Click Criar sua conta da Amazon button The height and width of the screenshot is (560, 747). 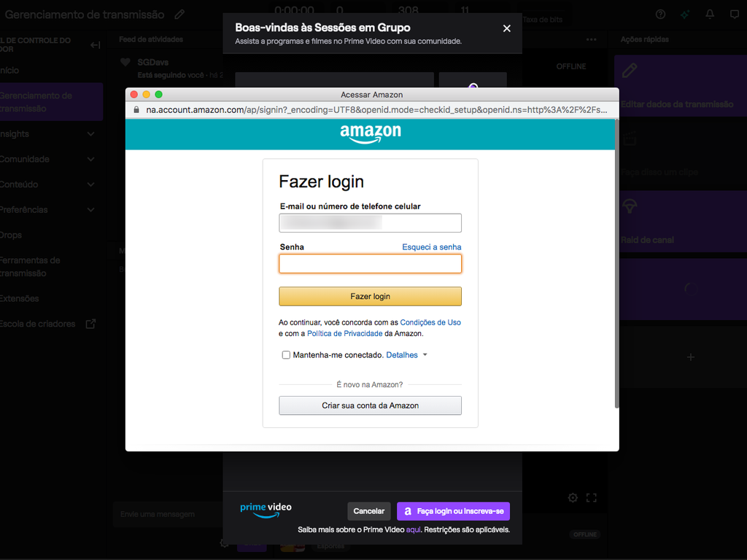point(370,405)
